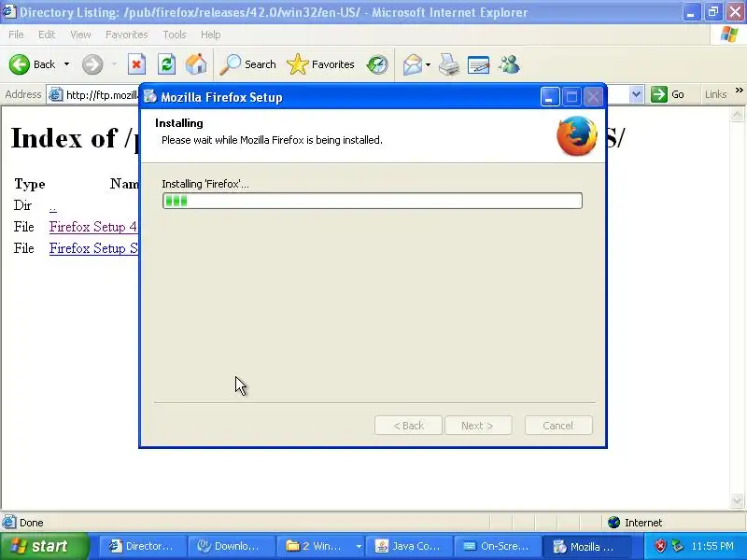
Task: Open the Windows start menu
Action: point(44,546)
